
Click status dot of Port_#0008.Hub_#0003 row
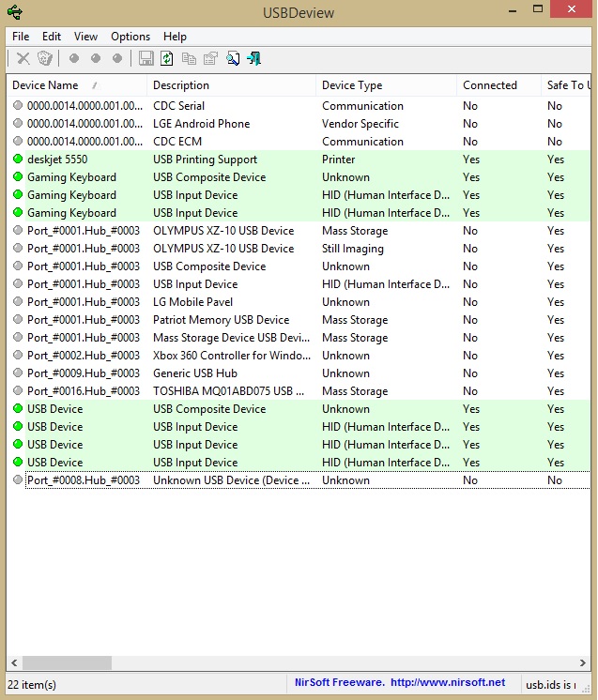pyautogui.click(x=18, y=479)
